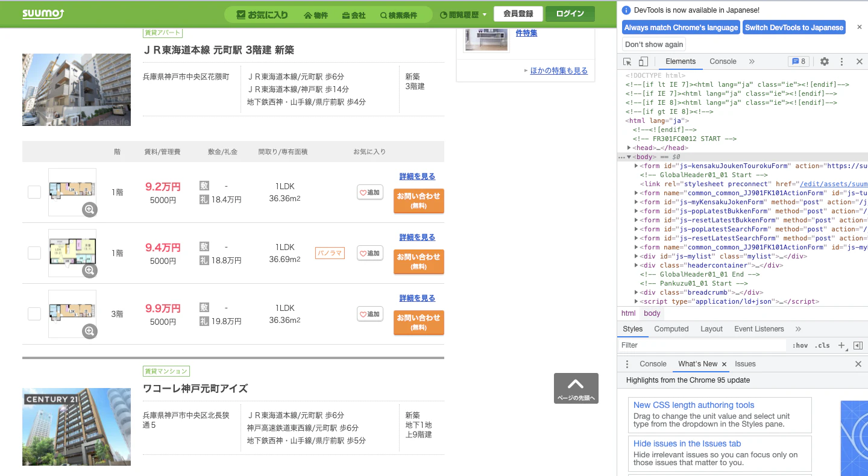The width and height of the screenshot is (868, 476).
Task: Open the ワコーレ神戸元町アイズ building photo
Action: [77, 427]
